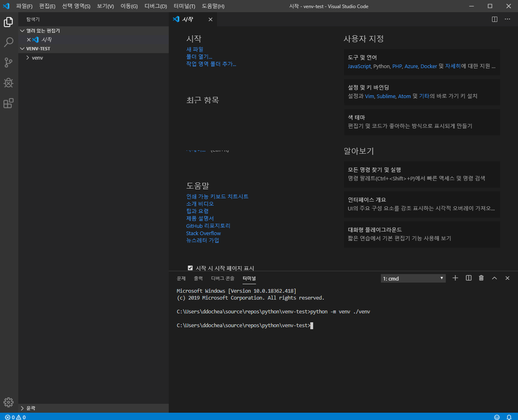This screenshot has width=518, height=420.
Task: Create a new terminal with plus icon
Action: pos(455,278)
